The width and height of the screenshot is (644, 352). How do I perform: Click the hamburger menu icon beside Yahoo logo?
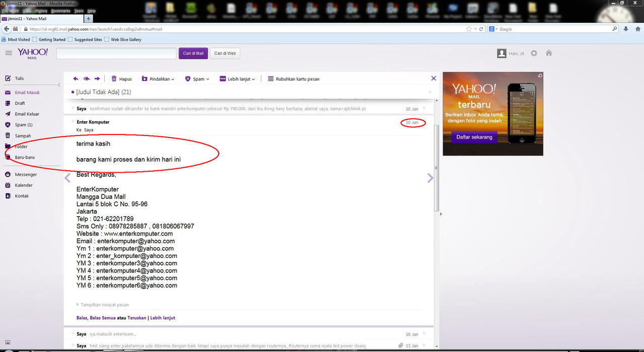pos(9,53)
